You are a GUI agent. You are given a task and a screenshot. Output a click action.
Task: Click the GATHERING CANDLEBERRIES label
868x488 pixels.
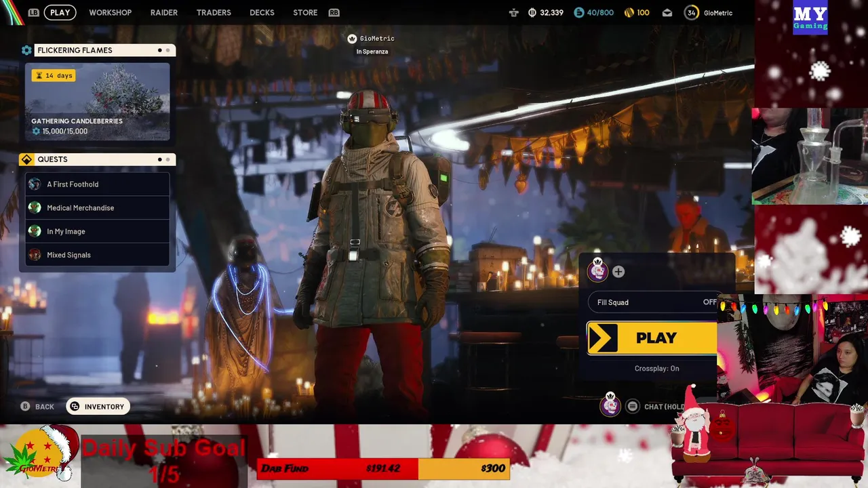click(x=77, y=121)
